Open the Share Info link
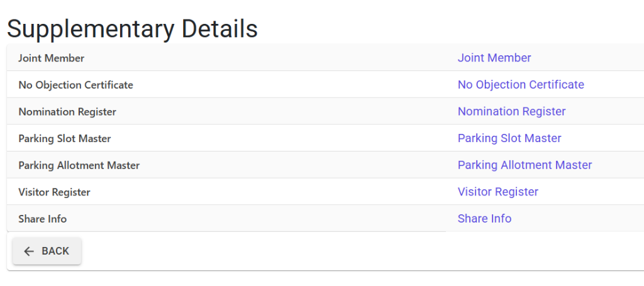This screenshot has height=286, width=644. click(x=484, y=219)
